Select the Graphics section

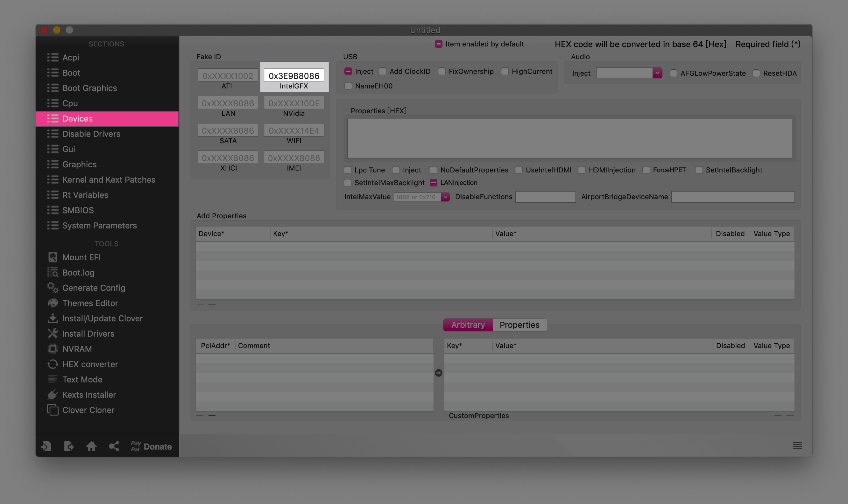pos(107,164)
